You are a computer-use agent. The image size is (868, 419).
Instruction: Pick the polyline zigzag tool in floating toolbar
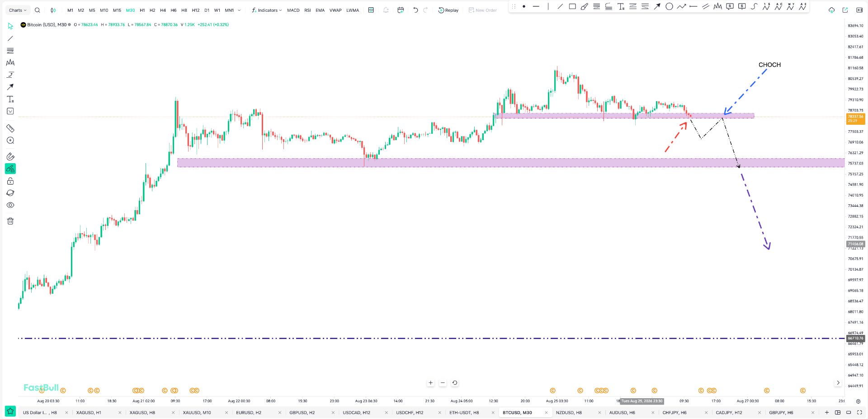click(681, 6)
